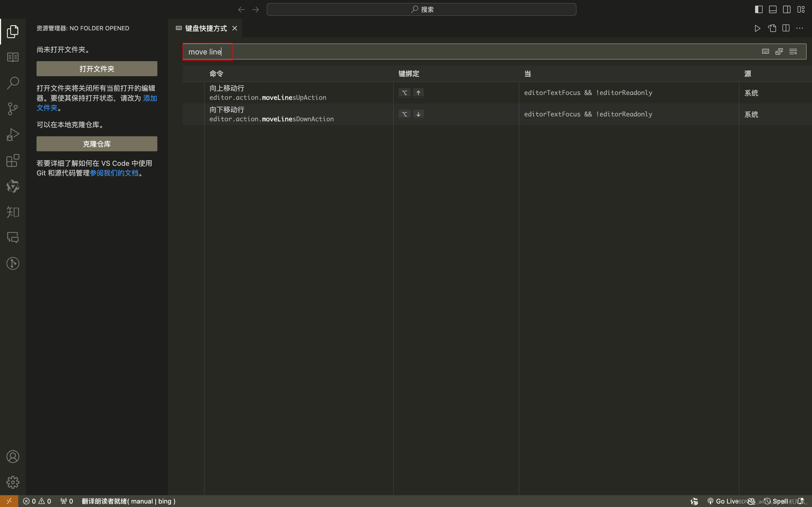Screen dimensions: 812x507
Task: Click the 打开文件夹 button
Action: tap(97, 69)
